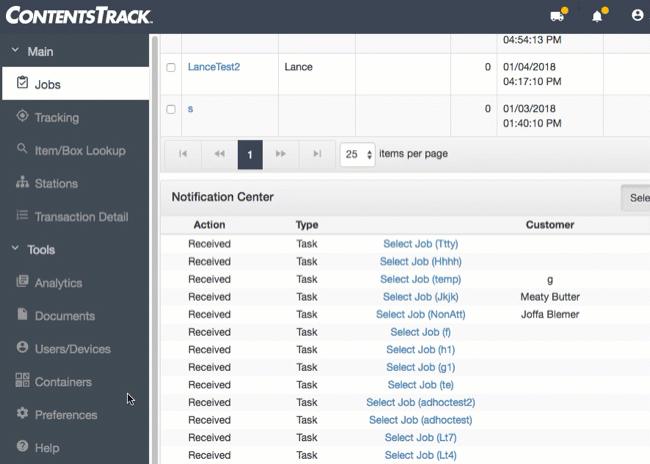
Task: Click the Select Job (te) link
Action: pos(420,385)
